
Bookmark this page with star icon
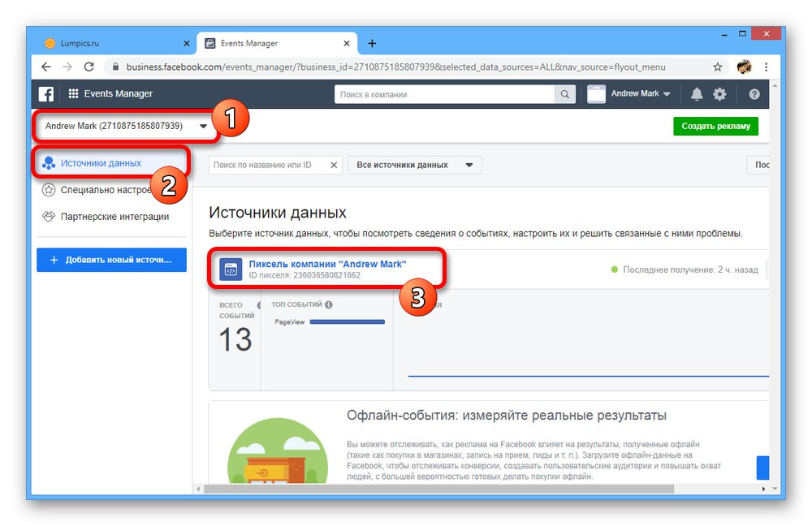(x=717, y=67)
